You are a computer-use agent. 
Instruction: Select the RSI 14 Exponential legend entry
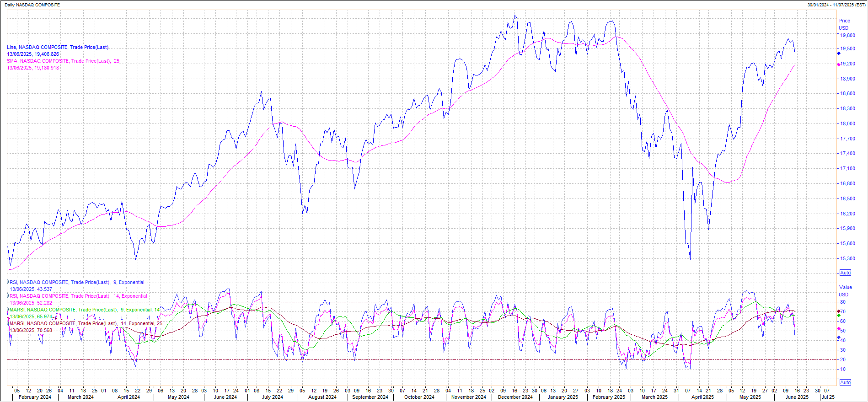pyautogui.click(x=78, y=296)
